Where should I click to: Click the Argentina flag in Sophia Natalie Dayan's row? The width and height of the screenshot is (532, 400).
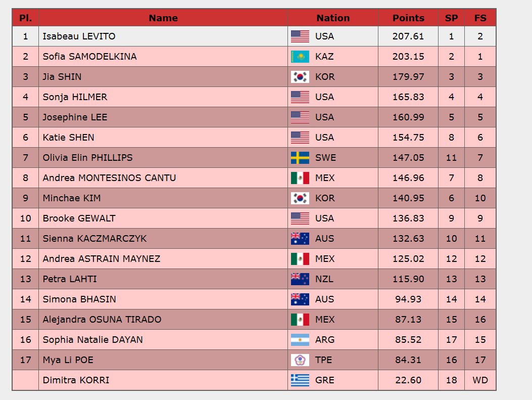[x=300, y=340]
